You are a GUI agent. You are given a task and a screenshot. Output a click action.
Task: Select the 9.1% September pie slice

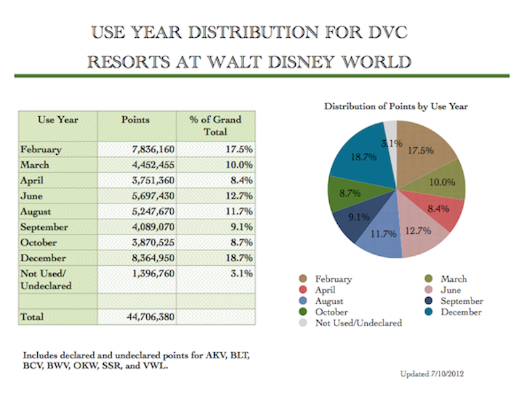point(358,217)
